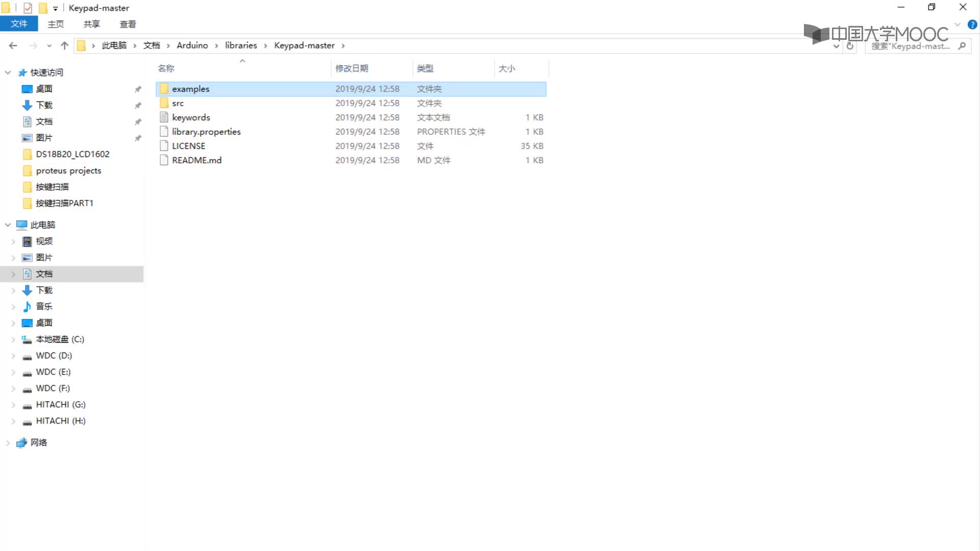Expand the 网络 tree node
The height and width of the screenshot is (551, 980).
click(x=8, y=443)
